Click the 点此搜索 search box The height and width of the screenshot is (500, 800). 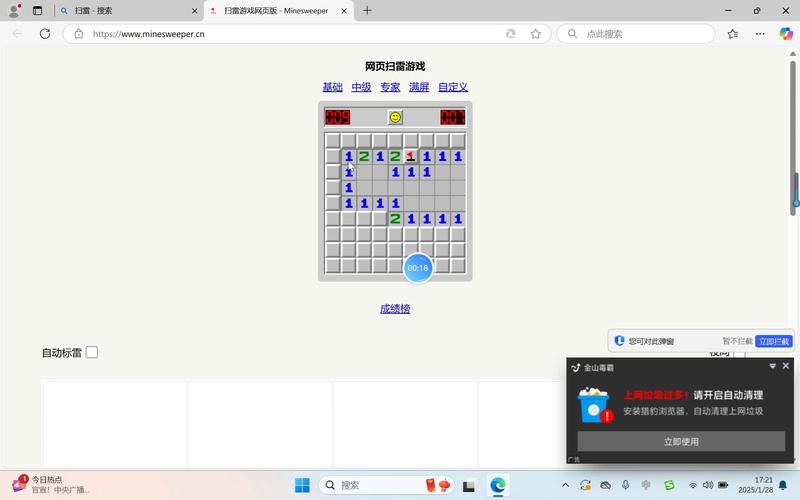[636, 34]
